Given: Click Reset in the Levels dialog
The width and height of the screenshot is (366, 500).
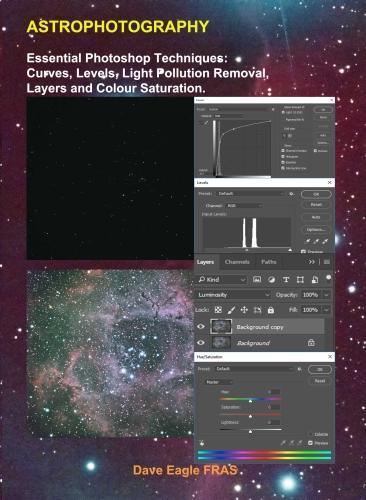Looking at the screenshot, I should [316, 204].
